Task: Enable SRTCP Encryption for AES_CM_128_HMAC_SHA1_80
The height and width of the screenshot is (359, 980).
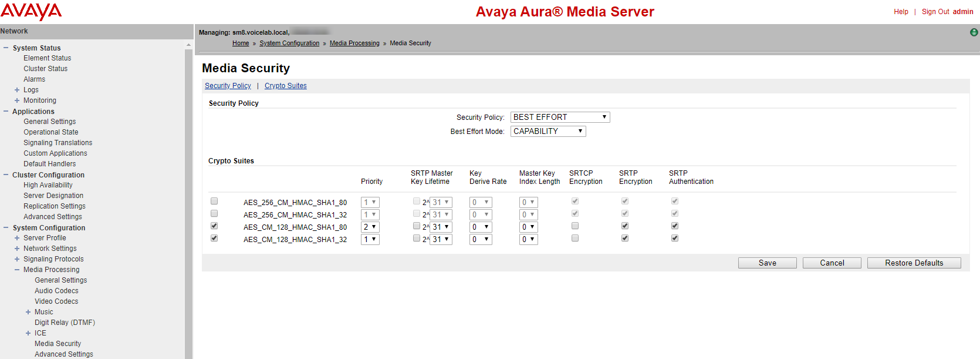Action: pyautogui.click(x=575, y=226)
